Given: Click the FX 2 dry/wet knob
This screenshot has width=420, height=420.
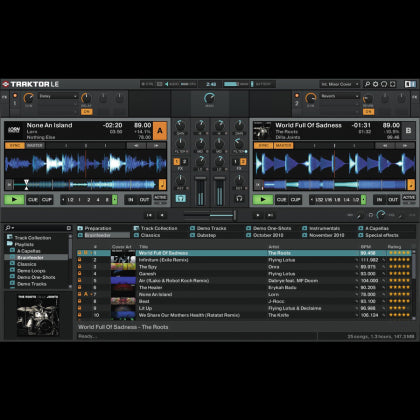Looking at the screenshot, I should [311, 98].
